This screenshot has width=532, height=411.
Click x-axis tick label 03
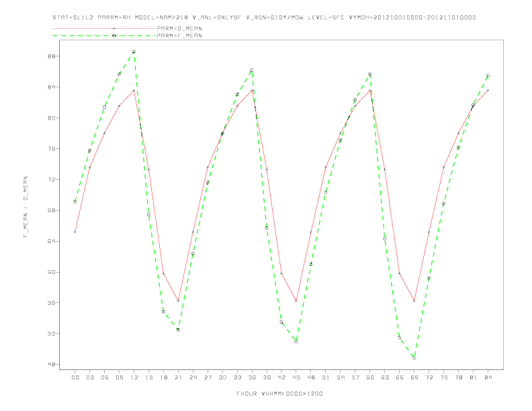tap(89, 377)
